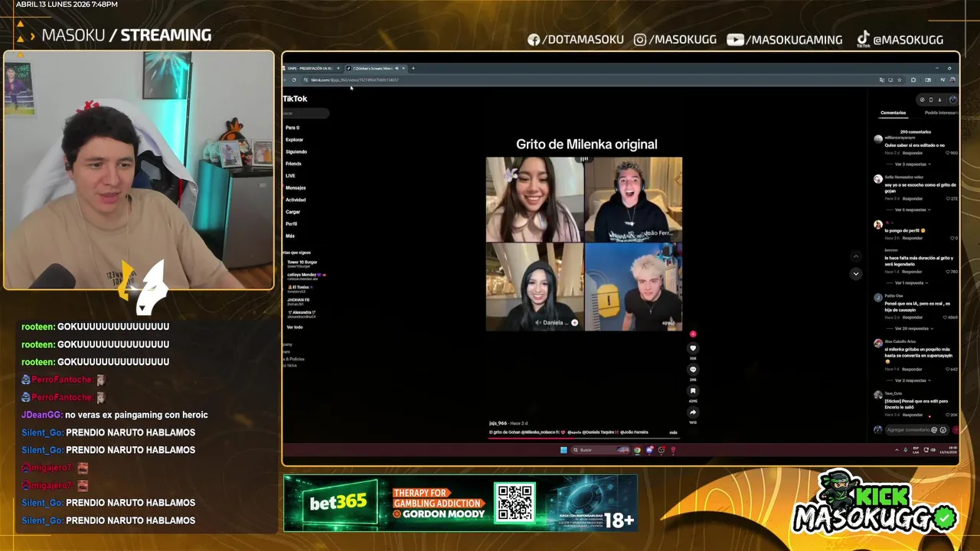Image resolution: width=980 pixels, height=551 pixels.
Task: Open 'Cargar' upload page in sidebar
Action: coord(293,212)
